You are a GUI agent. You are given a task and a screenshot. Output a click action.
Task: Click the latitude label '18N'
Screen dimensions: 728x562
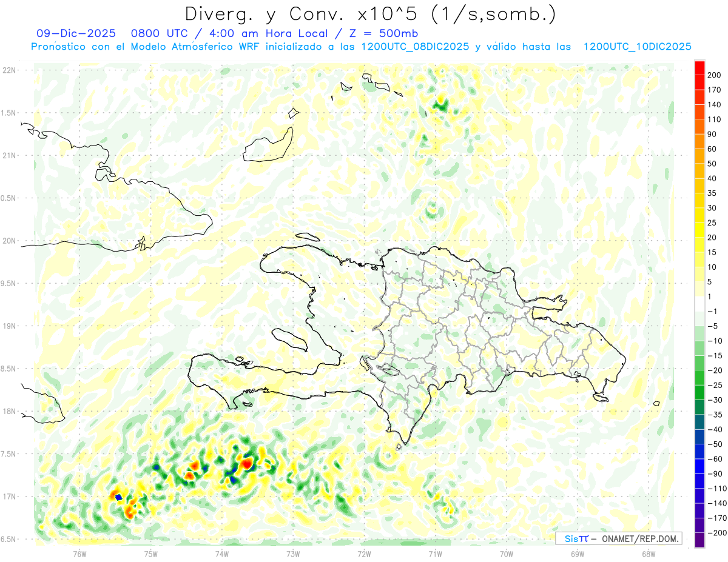point(10,412)
